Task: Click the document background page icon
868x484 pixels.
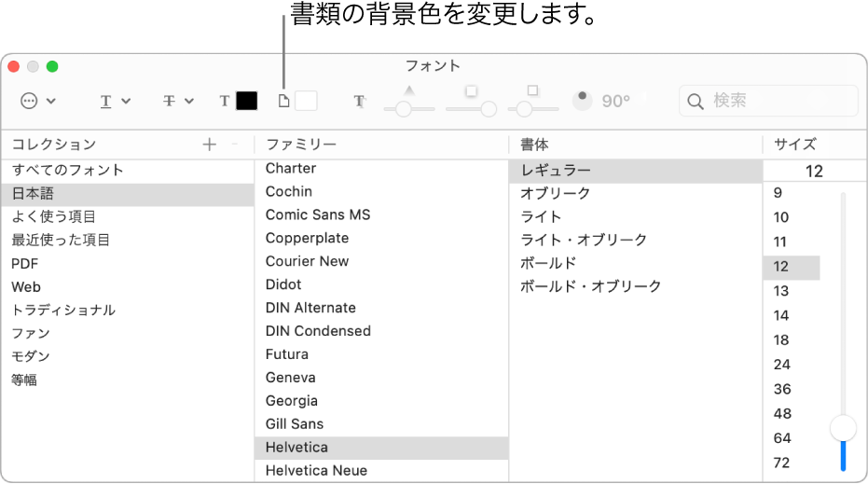Action: 284,101
